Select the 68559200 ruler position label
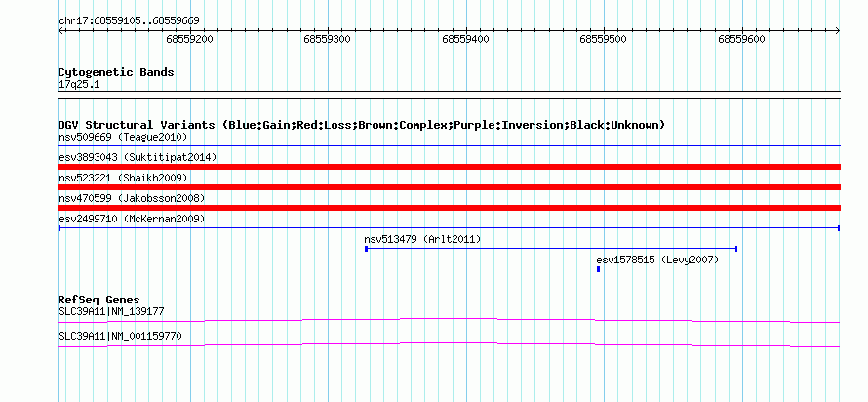The width and height of the screenshot is (868, 402). click(x=189, y=39)
